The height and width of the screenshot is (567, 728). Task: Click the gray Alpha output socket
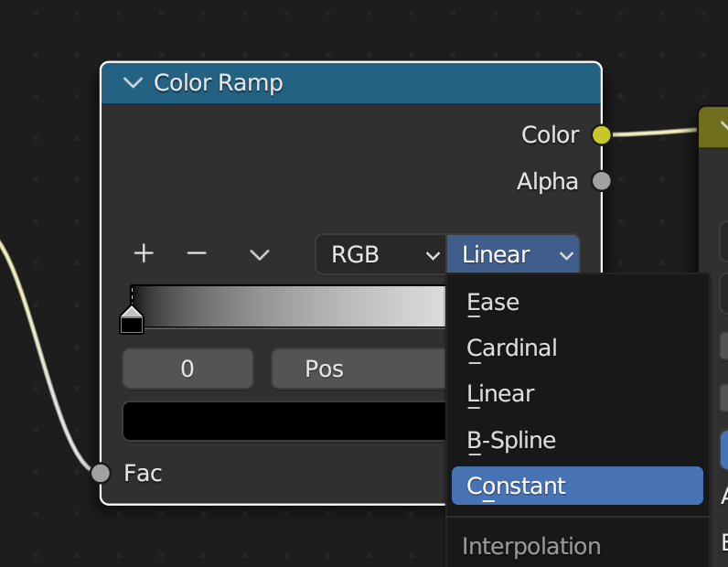(x=601, y=181)
